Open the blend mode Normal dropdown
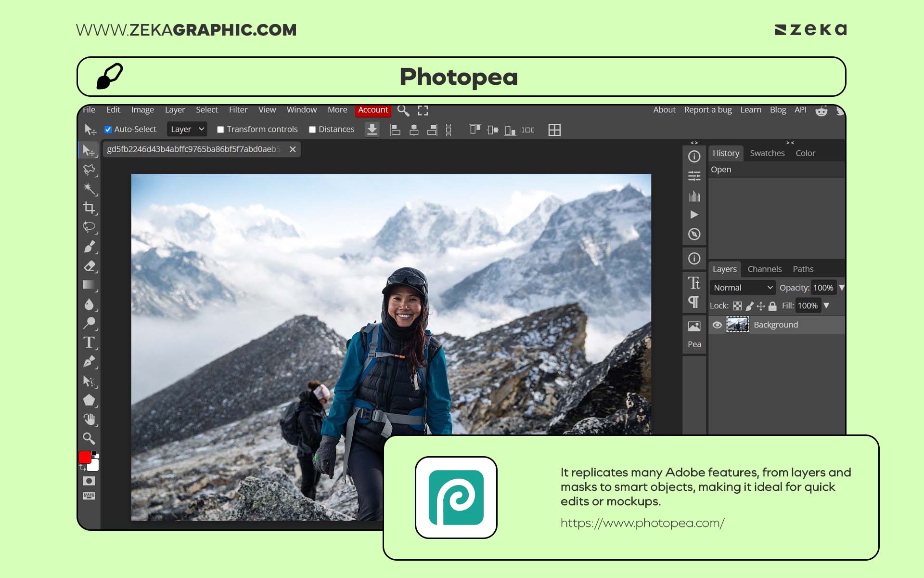Viewport: 924px width, 578px height. [743, 288]
